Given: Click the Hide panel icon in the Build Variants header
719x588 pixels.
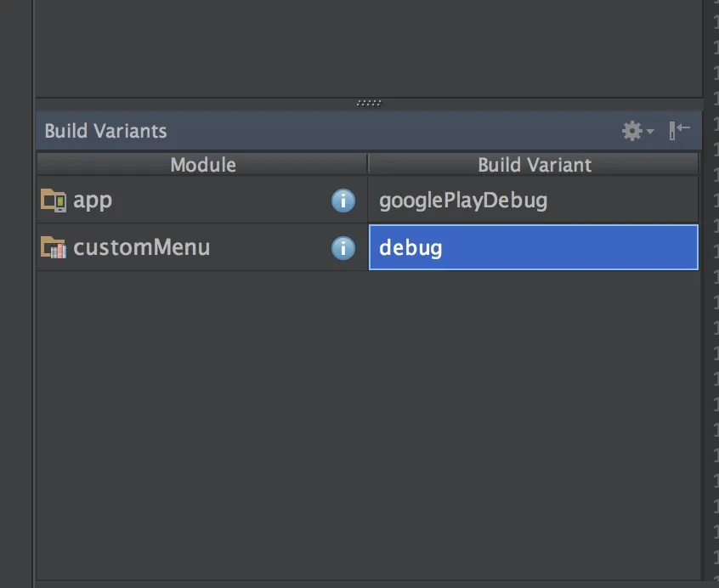Looking at the screenshot, I should tap(679, 130).
